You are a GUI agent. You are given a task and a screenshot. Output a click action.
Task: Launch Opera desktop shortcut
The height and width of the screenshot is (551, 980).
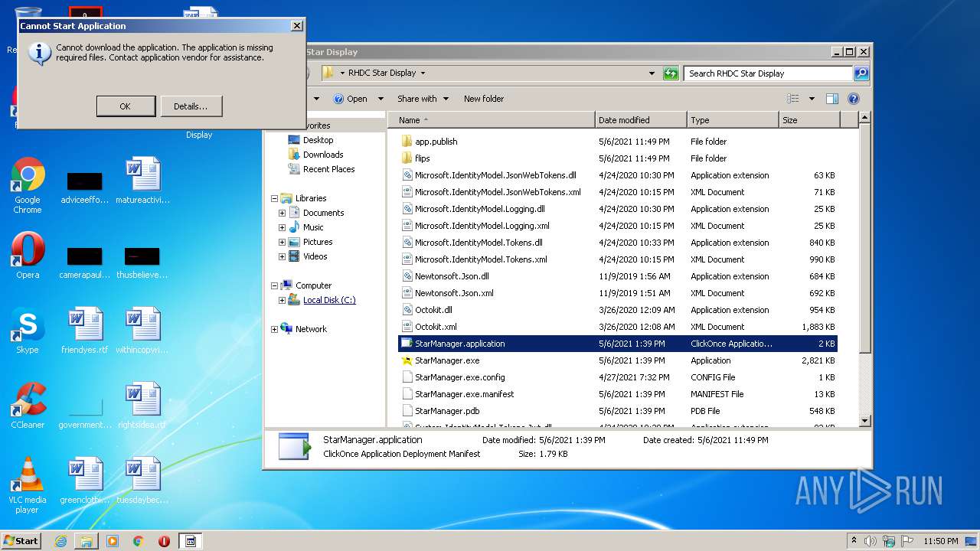point(28,256)
